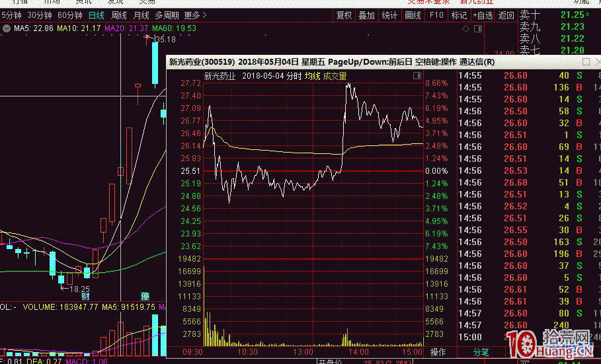Click the 19482 volume axis label on left
Image resolution: width=601 pixels, height=364 pixels.
(x=189, y=259)
